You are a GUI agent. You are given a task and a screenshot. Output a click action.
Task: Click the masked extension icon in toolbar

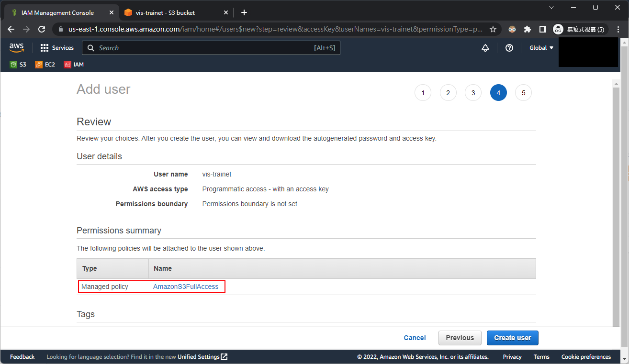point(512,29)
